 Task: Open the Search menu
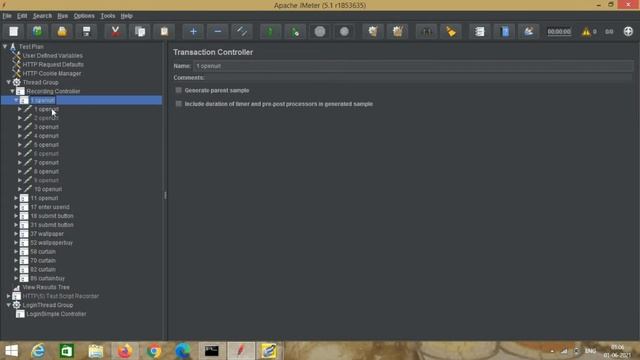(x=42, y=16)
